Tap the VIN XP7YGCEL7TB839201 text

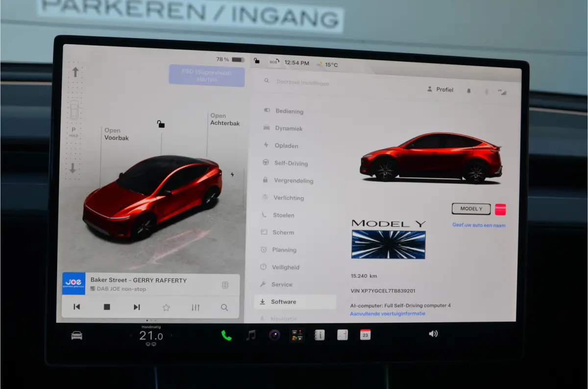383,291
